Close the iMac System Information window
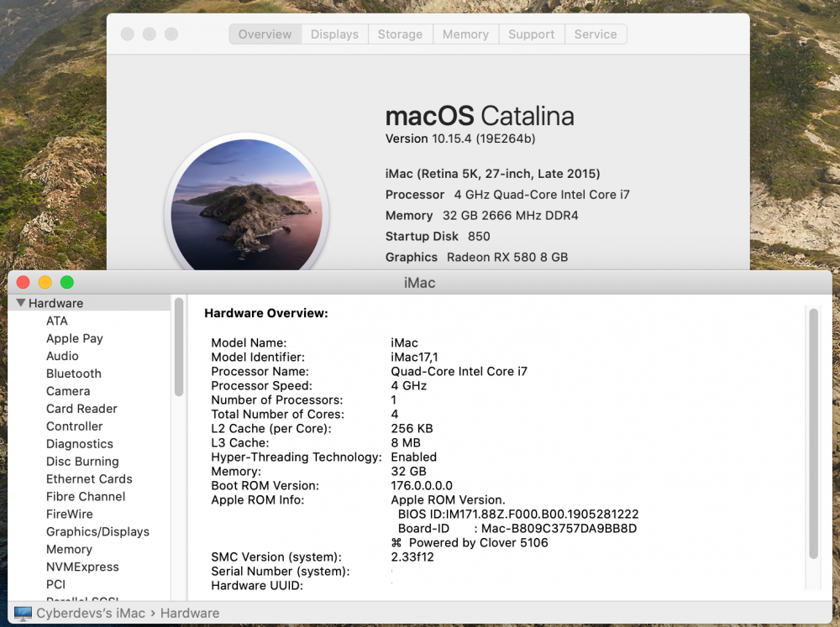This screenshot has height=627, width=840. [23, 282]
